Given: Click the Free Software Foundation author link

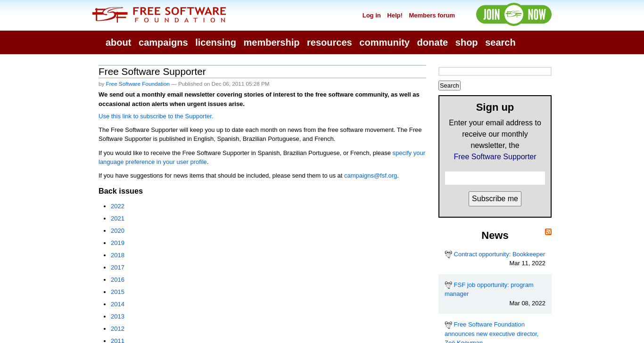Looking at the screenshot, I should click(x=138, y=84).
